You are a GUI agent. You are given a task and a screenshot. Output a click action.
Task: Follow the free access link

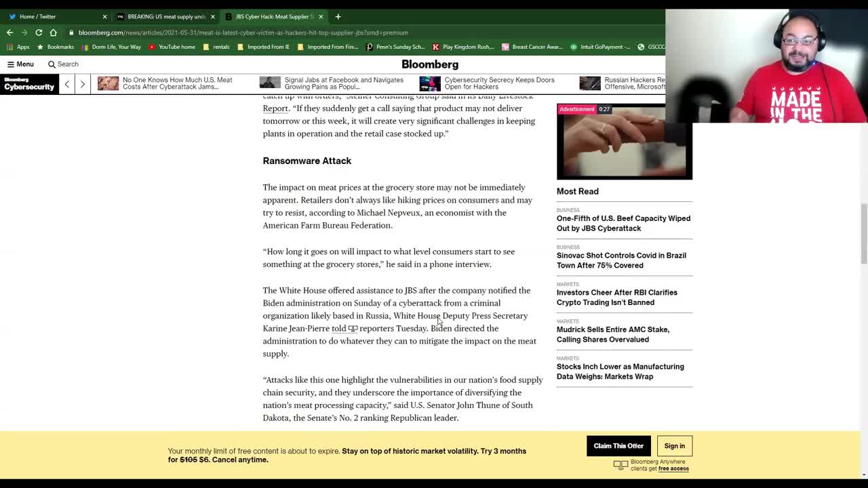pos(673,469)
